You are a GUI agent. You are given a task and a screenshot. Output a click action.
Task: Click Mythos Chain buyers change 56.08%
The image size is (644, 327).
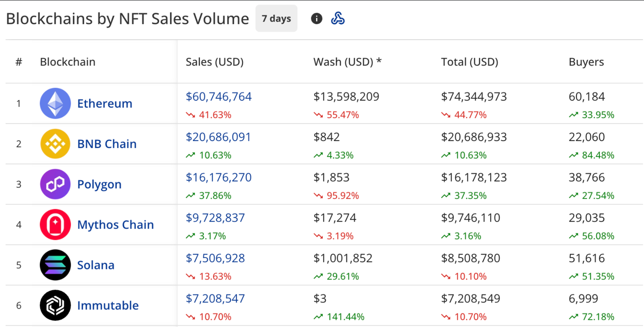point(592,236)
